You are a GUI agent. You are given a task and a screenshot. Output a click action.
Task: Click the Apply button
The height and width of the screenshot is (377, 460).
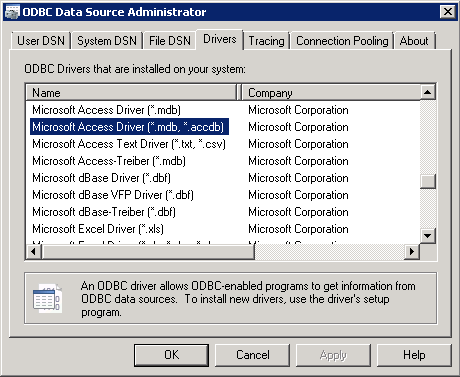pos(333,355)
